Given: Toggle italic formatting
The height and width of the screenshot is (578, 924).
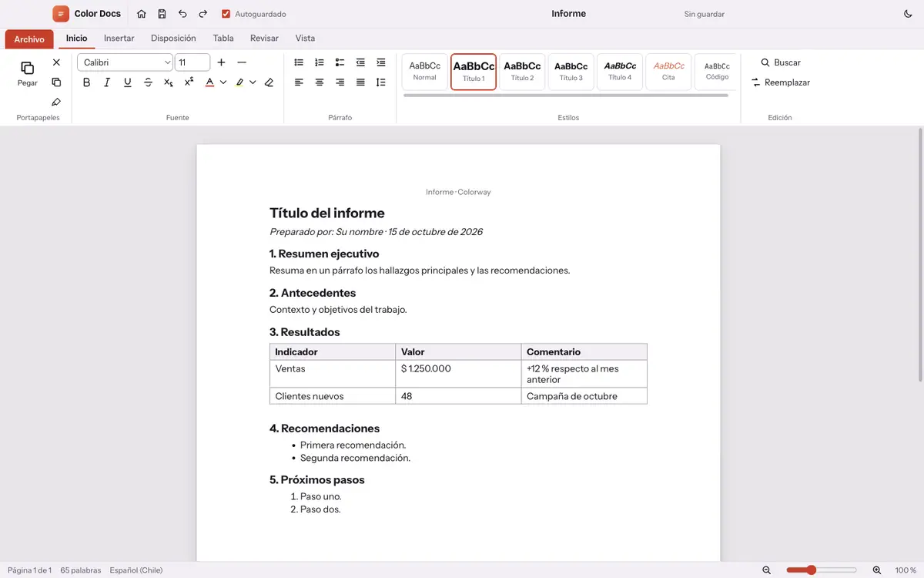Looking at the screenshot, I should (107, 82).
